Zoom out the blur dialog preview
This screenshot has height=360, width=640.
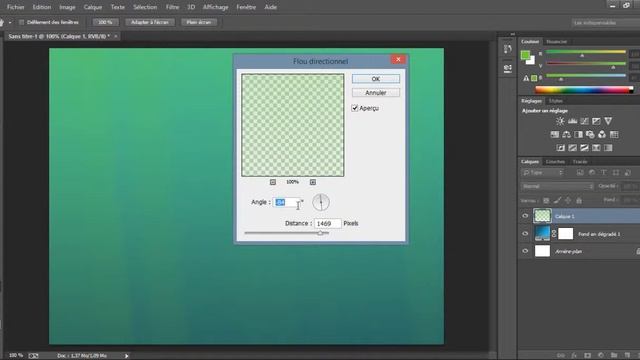pos(273,182)
